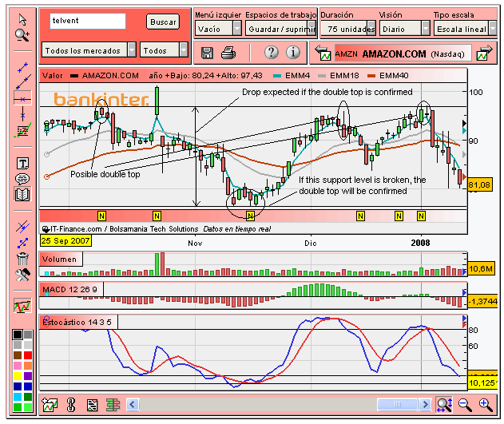Click the 'Buscar' search button
Image resolution: width=504 pixels, height=424 pixels.
163,22
